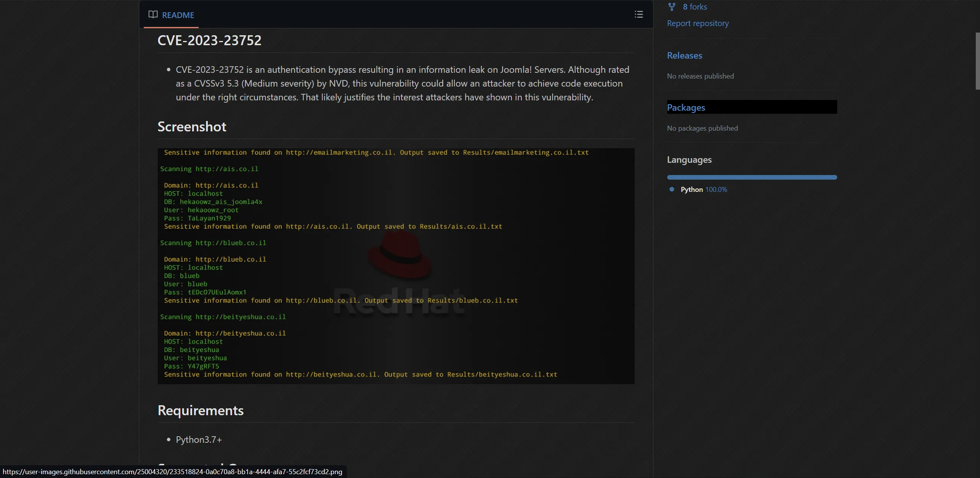The width and height of the screenshot is (980, 478).
Task: Click the CVE-2023-23752 heading
Action: click(209, 41)
